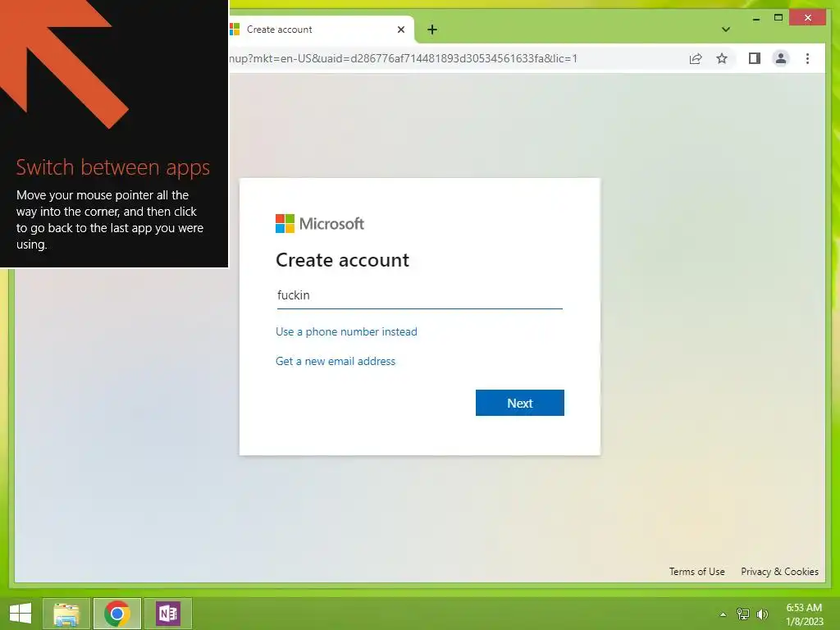
Task: Bookmark this tab with the star icon
Action: point(722,58)
